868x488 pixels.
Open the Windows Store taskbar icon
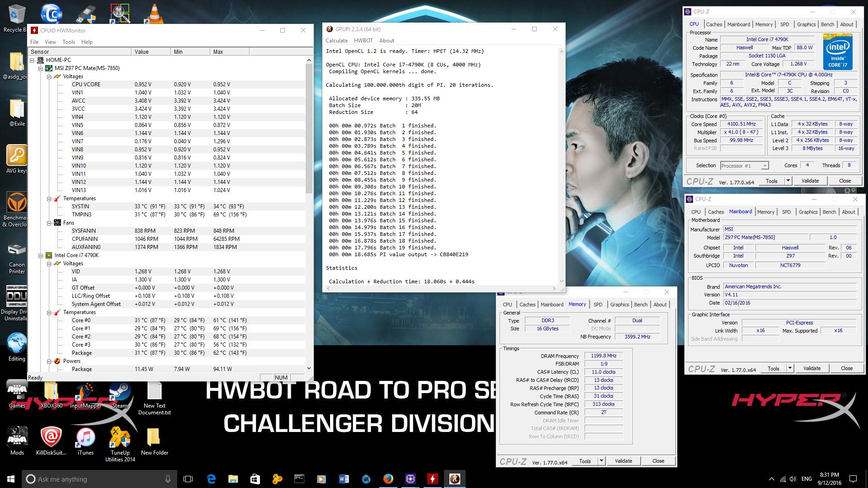click(255, 479)
